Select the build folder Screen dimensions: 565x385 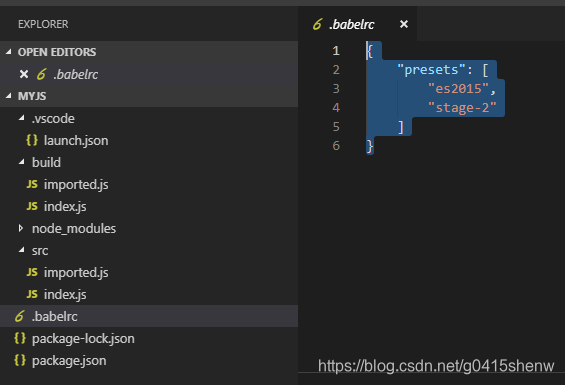pyautogui.click(x=149, y=162)
